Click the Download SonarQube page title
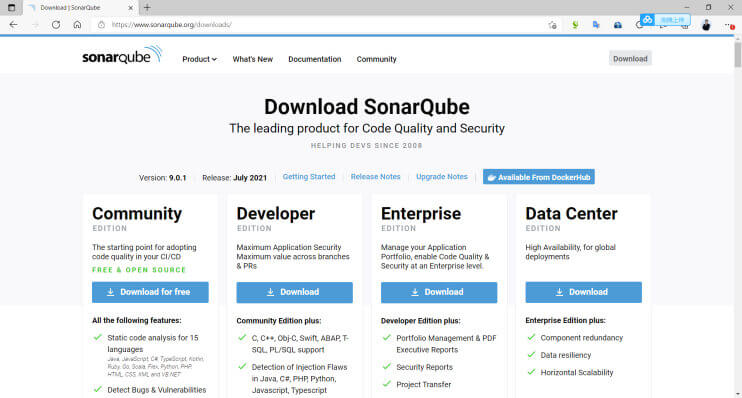 pyautogui.click(x=367, y=107)
